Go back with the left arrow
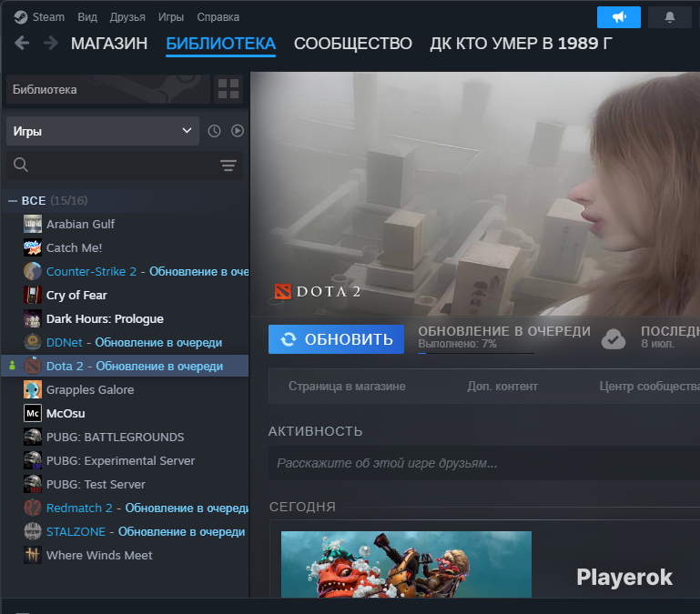 point(22,44)
